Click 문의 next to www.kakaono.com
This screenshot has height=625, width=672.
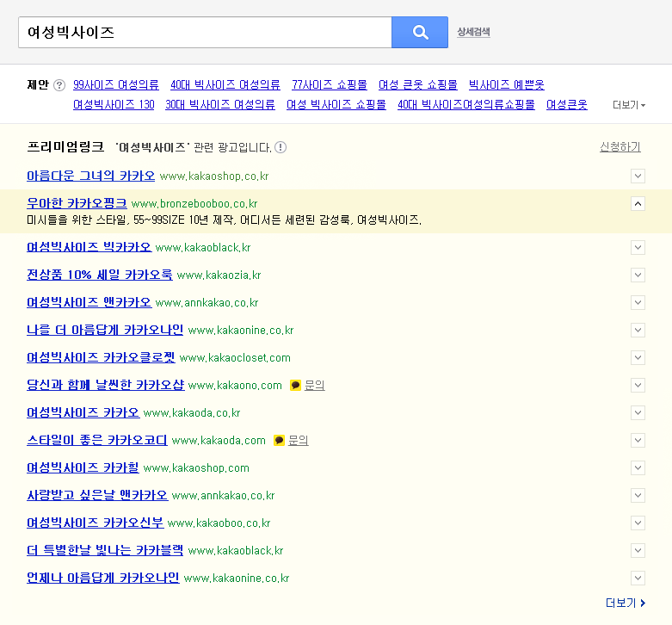[x=315, y=386]
